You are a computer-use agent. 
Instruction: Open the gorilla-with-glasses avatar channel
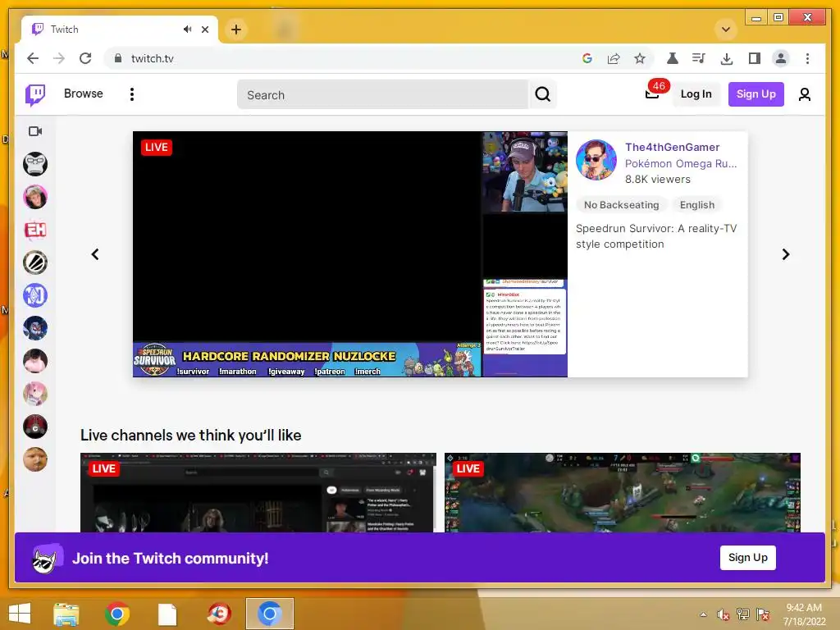(x=35, y=164)
